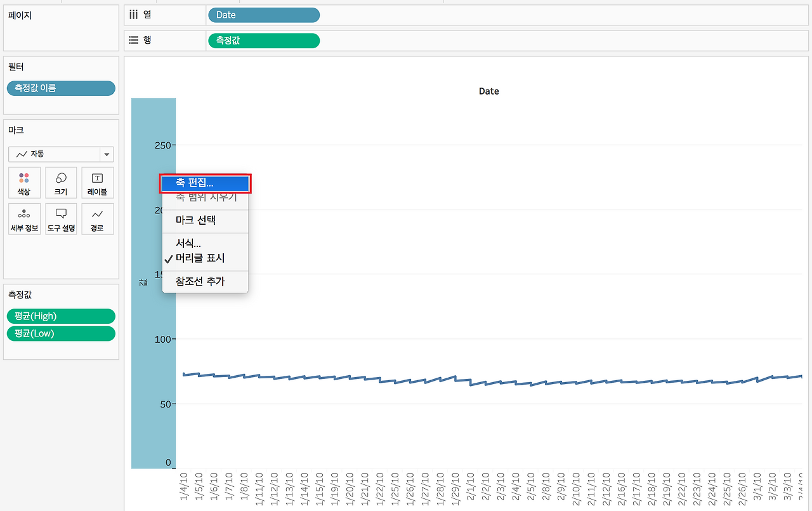Image resolution: width=812 pixels, height=511 pixels.
Task: Click the rotated 값 axis title
Action: 143,283
